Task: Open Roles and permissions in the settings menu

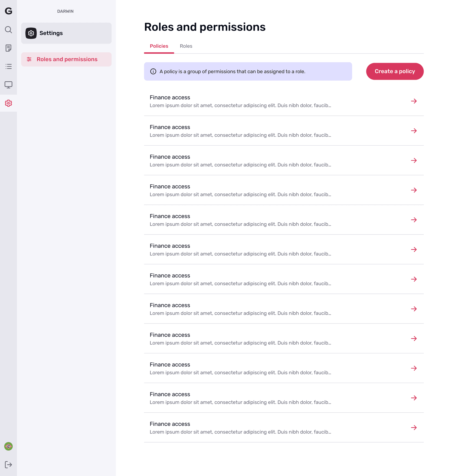Action: [x=66, y=59]
